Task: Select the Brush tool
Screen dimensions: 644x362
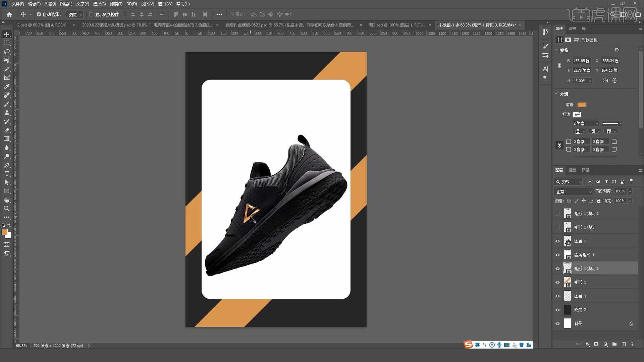Action: point(7,104)
